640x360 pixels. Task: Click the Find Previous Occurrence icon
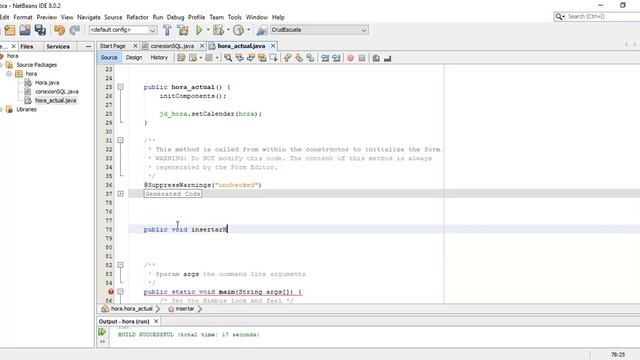tap(240, 58)
